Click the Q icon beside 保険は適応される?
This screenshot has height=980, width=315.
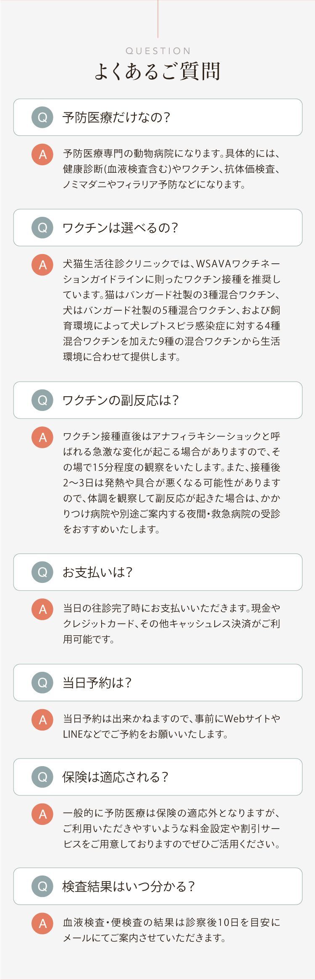click(x=42, y=777)
